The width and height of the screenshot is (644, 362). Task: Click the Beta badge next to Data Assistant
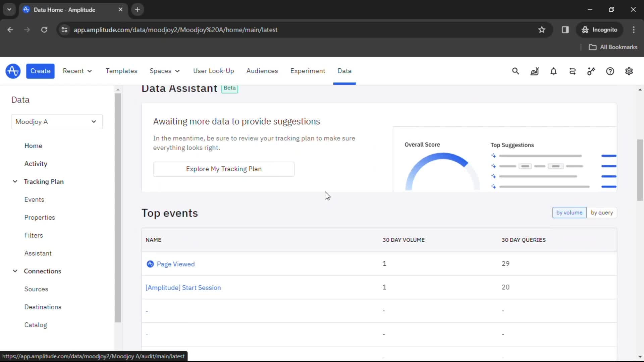tap(230, 88)
